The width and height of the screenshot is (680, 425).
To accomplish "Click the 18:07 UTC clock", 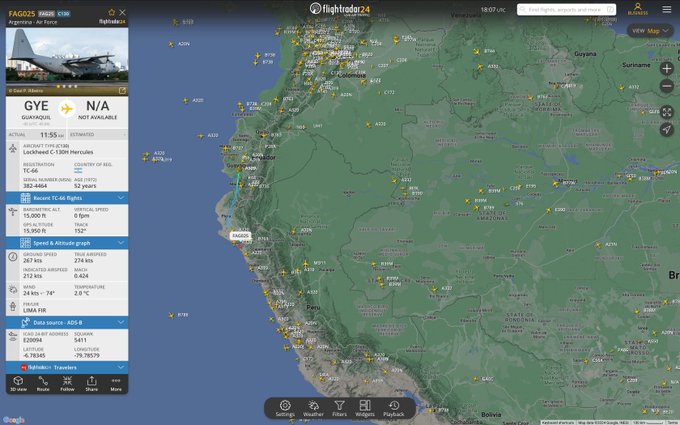I will click(x=493, y=10).
